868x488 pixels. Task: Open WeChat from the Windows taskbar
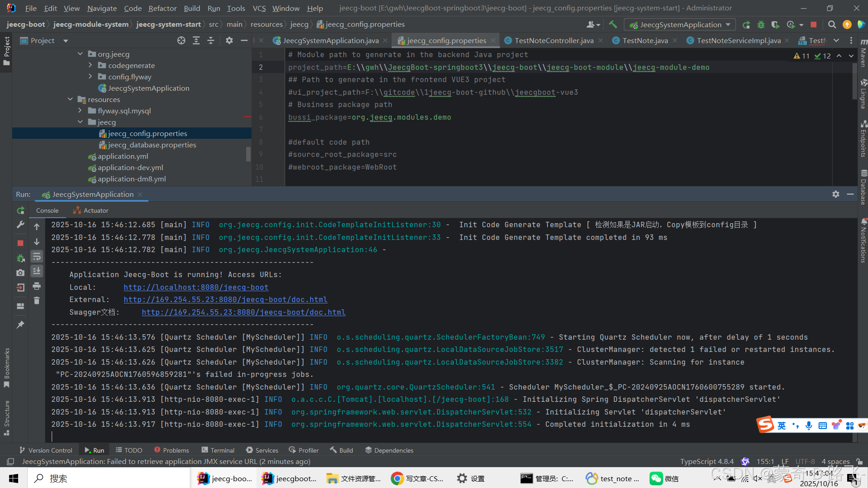click(x=664, y=478)
